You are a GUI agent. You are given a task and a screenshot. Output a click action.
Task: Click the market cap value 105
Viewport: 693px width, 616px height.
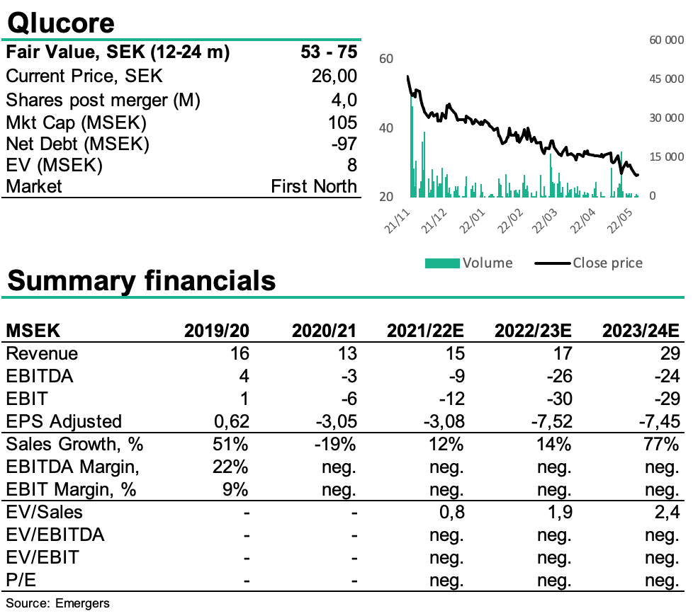pos(342,122)
